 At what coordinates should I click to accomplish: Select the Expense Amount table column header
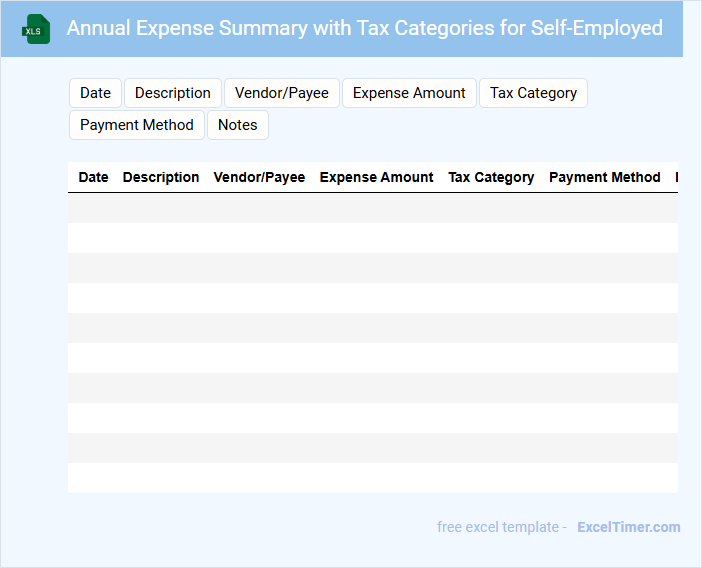pyautogui.click(x=376, y=177)
